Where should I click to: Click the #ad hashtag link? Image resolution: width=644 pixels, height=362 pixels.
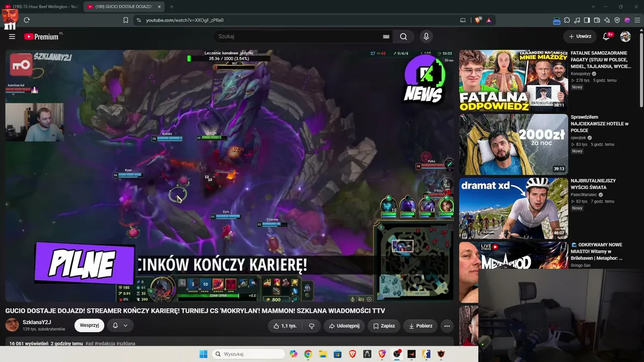pos(90,344)
